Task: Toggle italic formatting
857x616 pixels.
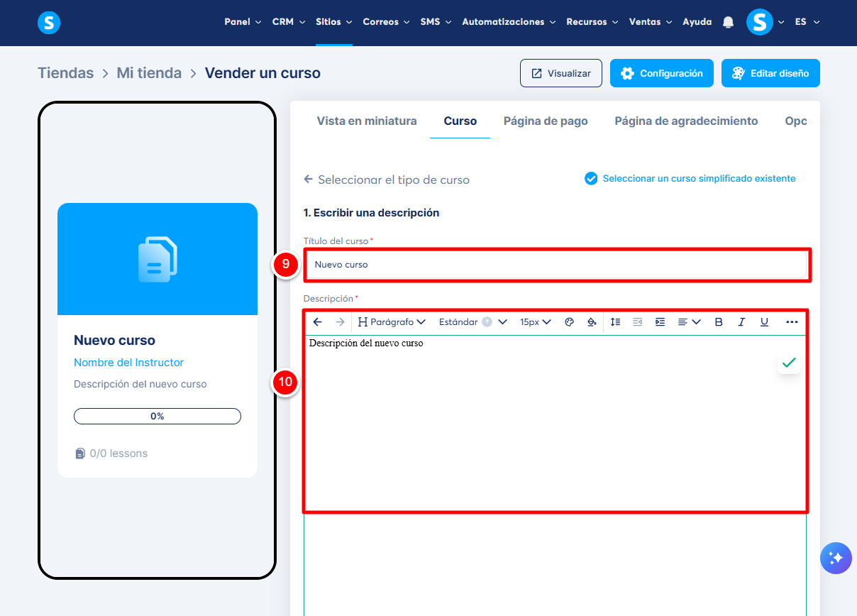Action: pos(741,321)
